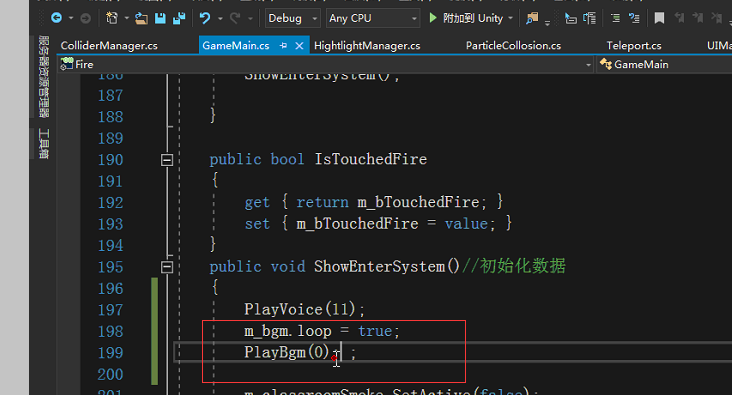Image resolution: width=732 pixels, height=395 pixels.
Task: Collapse the IsTouchedFire property block
Action: click(x=167, y=160)
